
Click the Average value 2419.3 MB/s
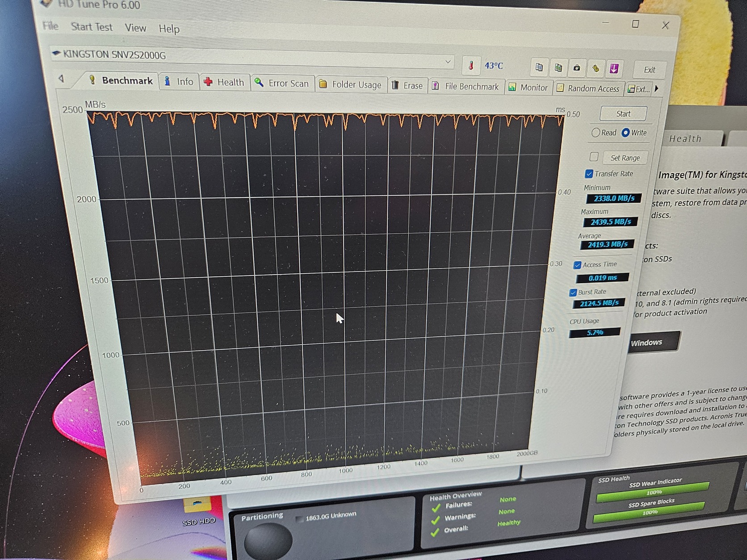coord(607,245)
